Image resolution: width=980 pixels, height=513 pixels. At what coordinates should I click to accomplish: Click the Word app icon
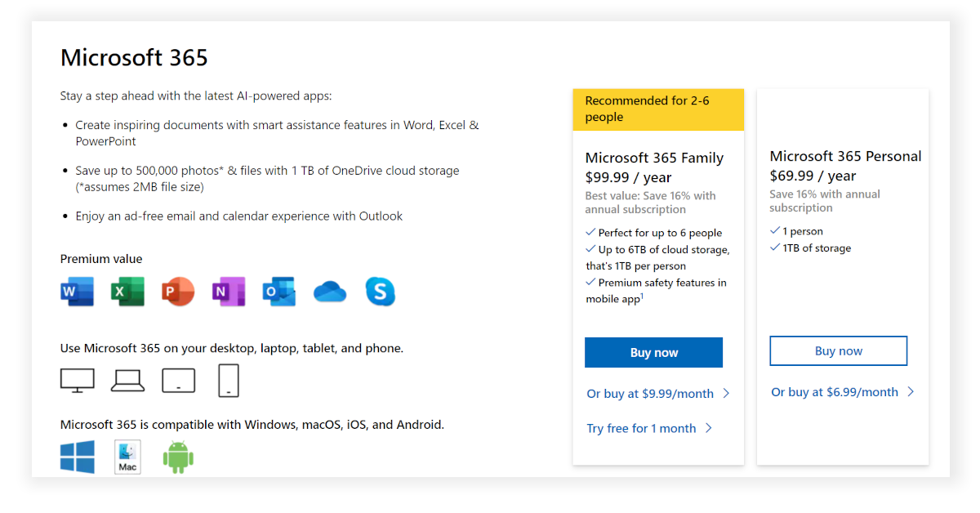(x=77, y=292)
